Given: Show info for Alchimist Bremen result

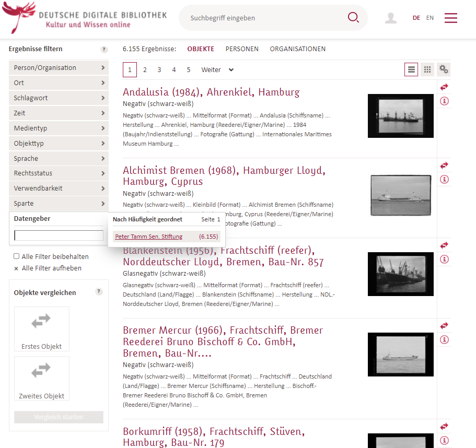Looking at the screenshot, I should point(444,179).
